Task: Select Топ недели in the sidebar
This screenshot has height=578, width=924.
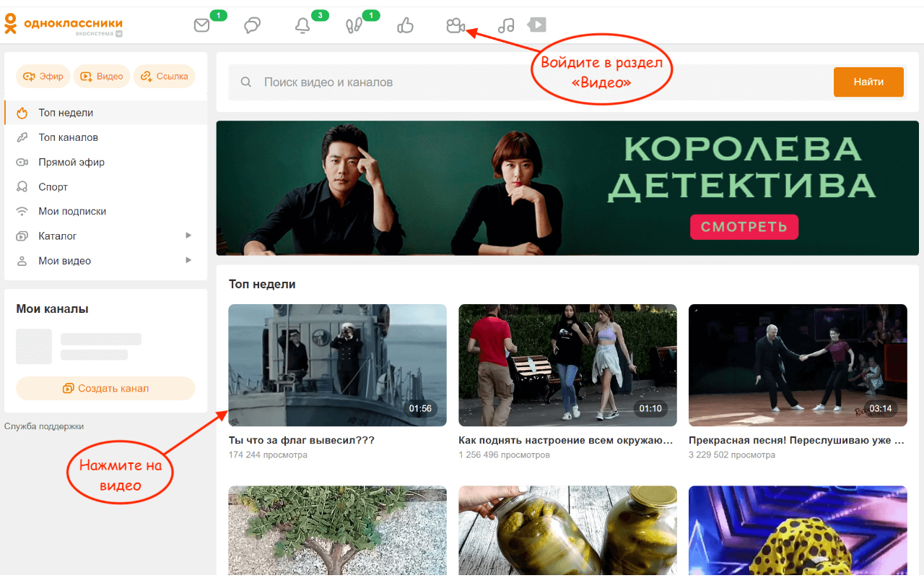Action: coord(64,113)
